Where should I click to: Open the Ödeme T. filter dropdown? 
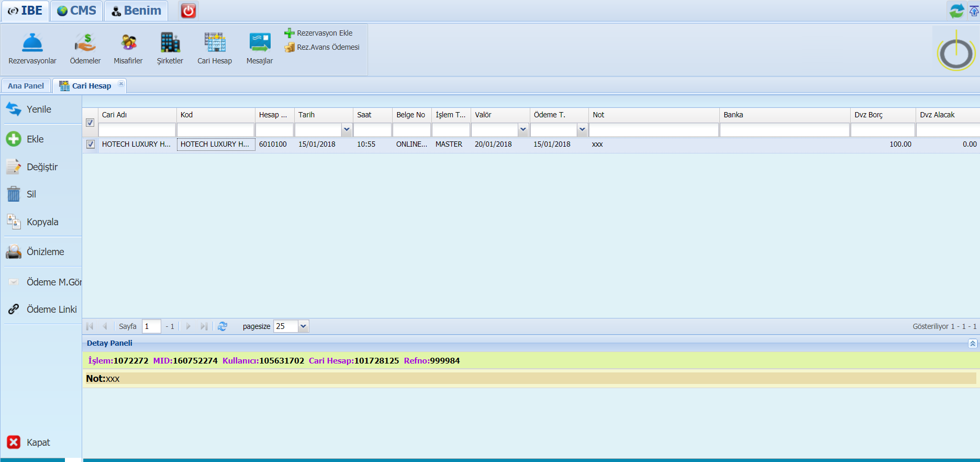tap(582, 129)
